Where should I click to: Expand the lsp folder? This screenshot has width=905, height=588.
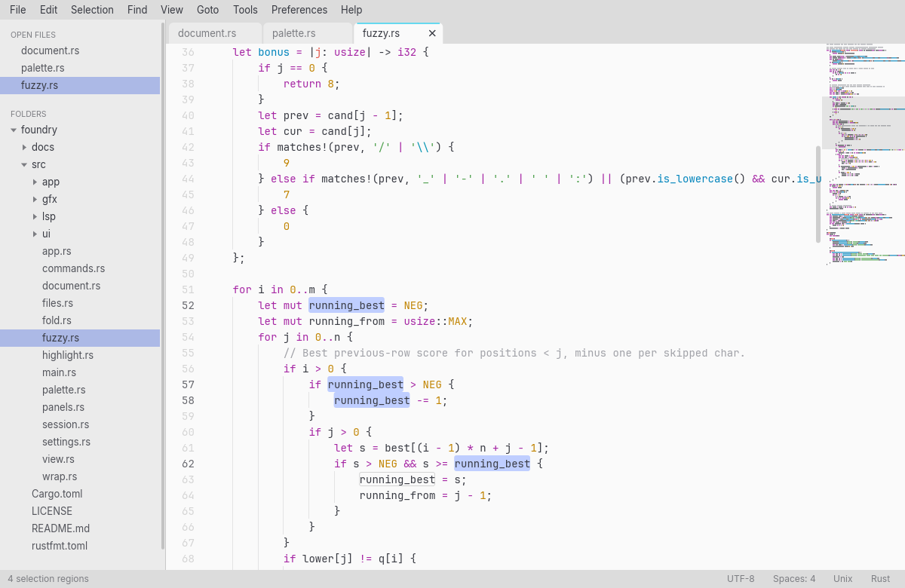click(x=35, y=216)
